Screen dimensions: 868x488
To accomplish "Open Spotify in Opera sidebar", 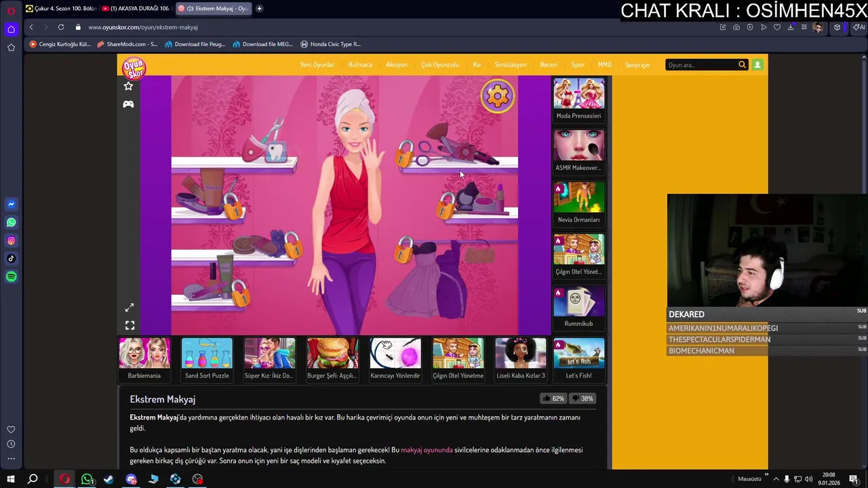I will pos(11,277).
